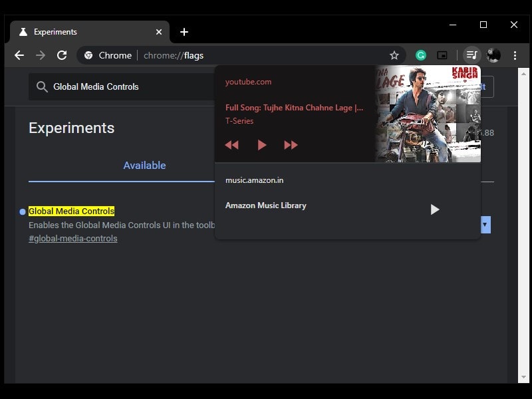Open #global-media-controls anchor link
The width and height of the screenshot is (532, 399).
click(73, 239)
